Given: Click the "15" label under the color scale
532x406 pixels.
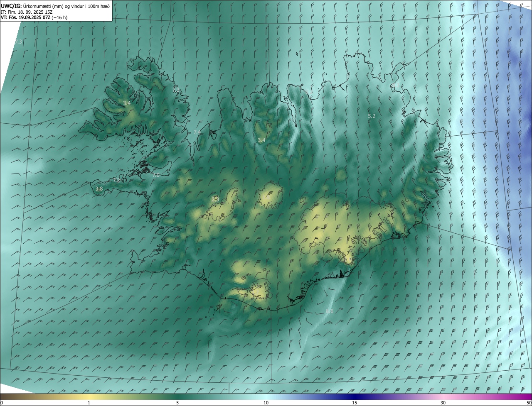Looking at the screenshot, I should click(355, 403).
